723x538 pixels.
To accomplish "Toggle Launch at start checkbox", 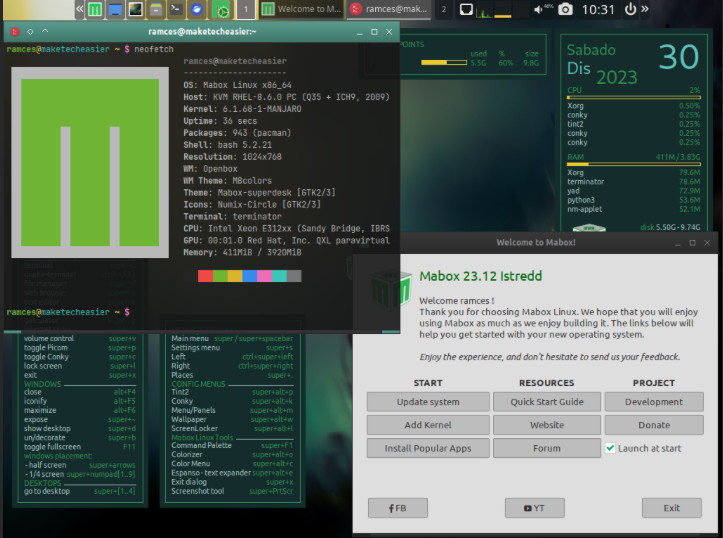I will pyautogui.click(x=610, y=448).
